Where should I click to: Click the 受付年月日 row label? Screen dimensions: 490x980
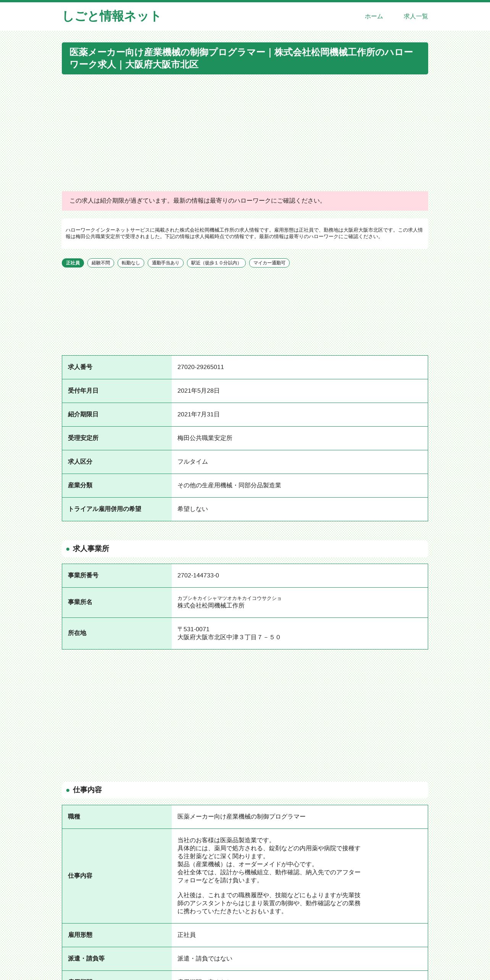tap(83, 391)
